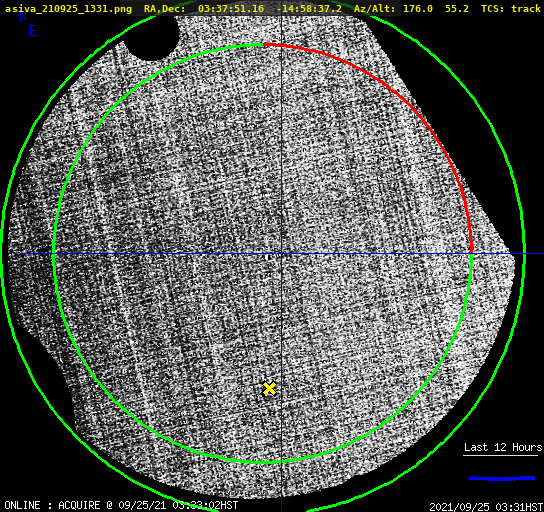
Task: Click the 2021/09/25 03:31HST timestamp
Action: click(486, 507)
